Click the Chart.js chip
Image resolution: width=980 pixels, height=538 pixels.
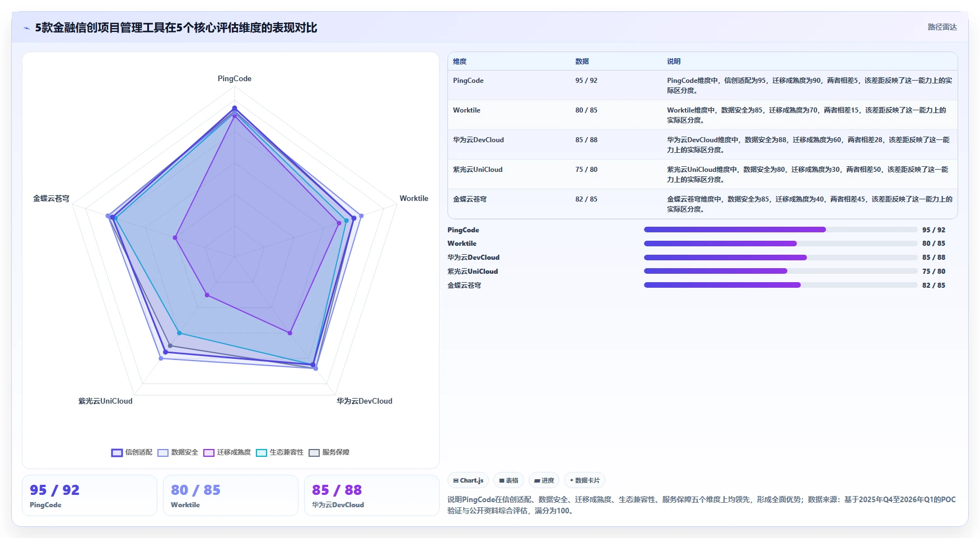tap(468, 480)
